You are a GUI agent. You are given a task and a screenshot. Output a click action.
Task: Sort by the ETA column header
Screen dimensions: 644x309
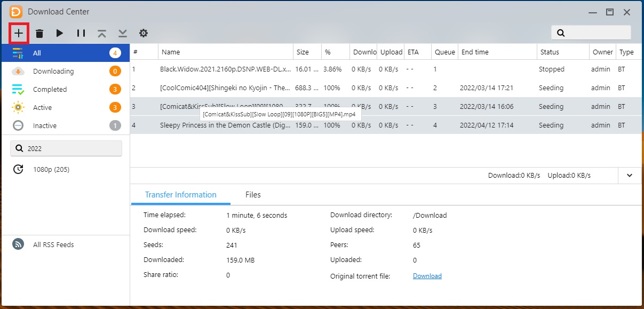click(418, 52)
